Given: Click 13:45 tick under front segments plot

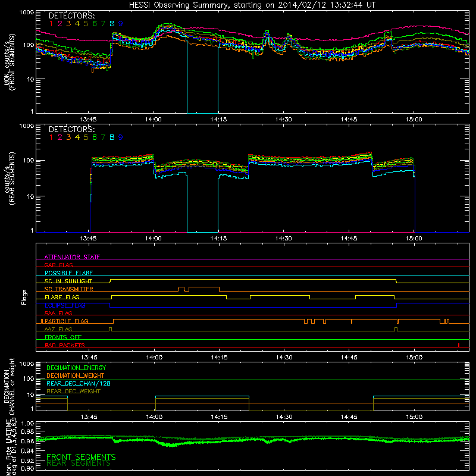Looking at the screenshot, I should pos(88,120).
